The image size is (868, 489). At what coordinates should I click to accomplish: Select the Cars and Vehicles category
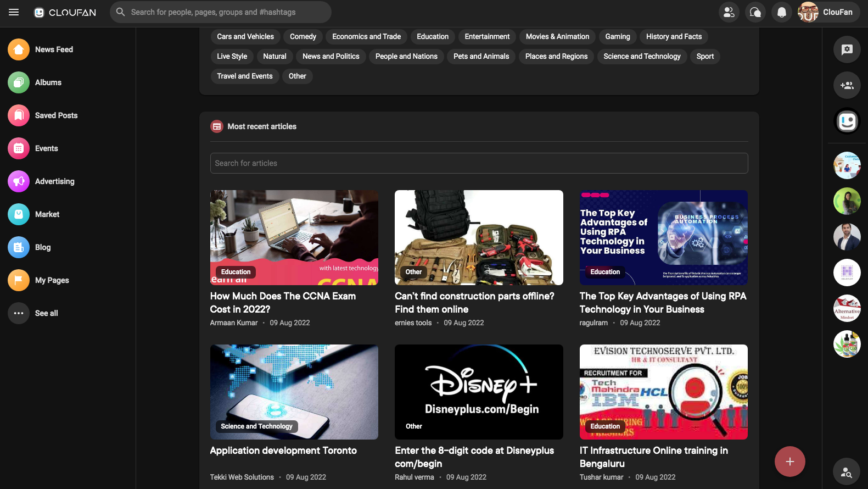coord(245,37)
